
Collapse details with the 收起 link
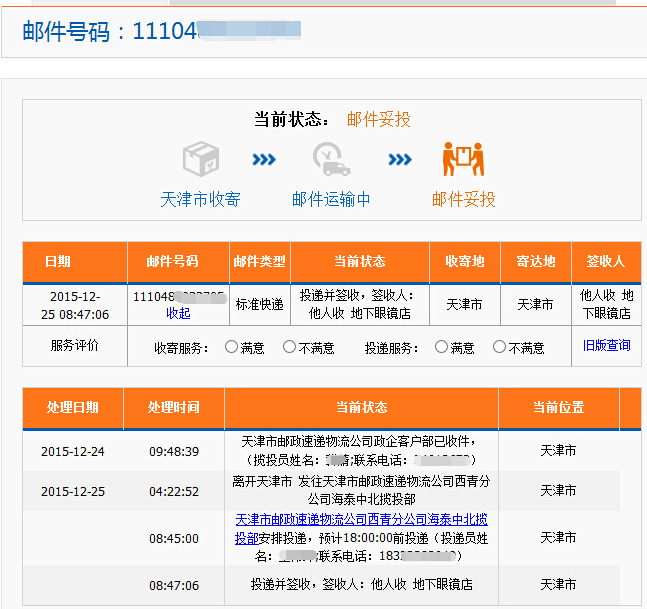(x=178, y=314)
